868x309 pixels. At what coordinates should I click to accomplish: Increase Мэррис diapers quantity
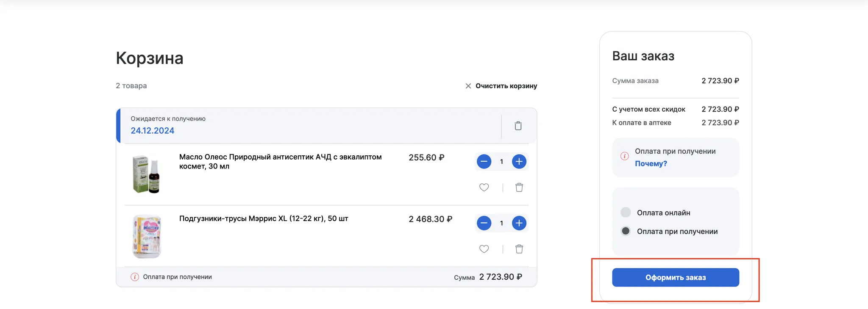tap(519, 223)
